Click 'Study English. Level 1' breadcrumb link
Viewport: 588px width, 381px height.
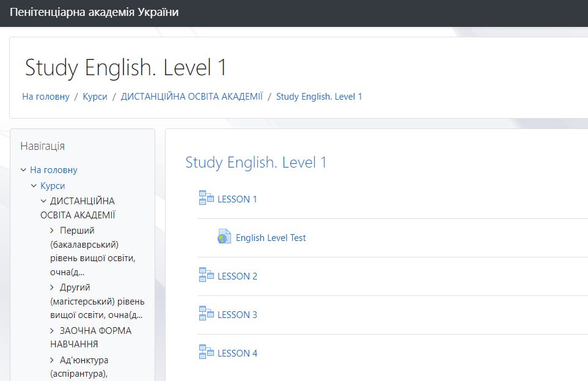point(319,97)
